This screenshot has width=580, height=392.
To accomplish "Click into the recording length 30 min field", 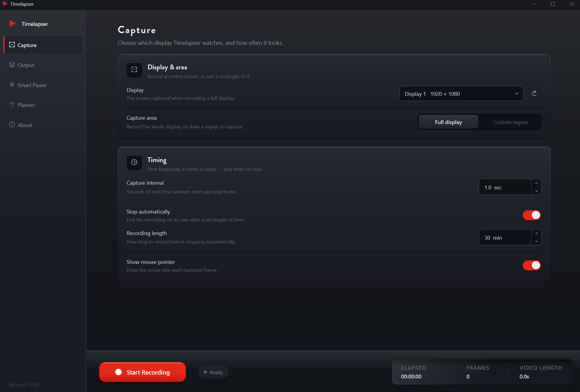I will click(505, 237).
